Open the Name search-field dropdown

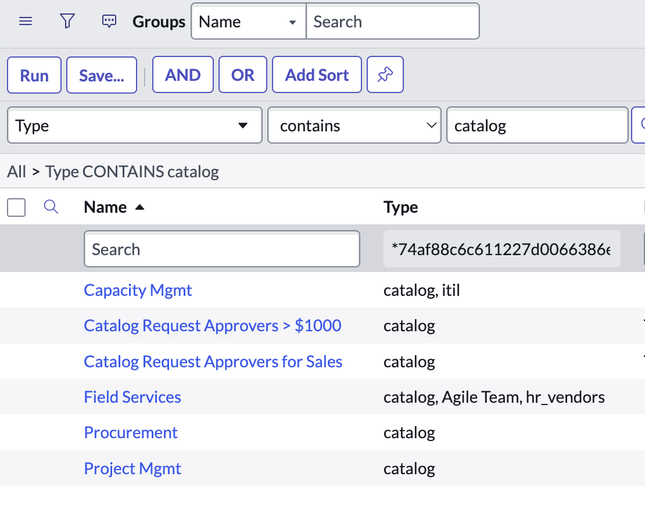point(248,21)
